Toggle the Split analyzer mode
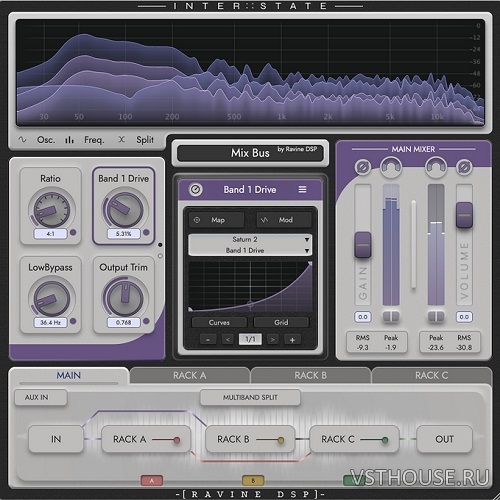The image size is (500, 500). 137,140
